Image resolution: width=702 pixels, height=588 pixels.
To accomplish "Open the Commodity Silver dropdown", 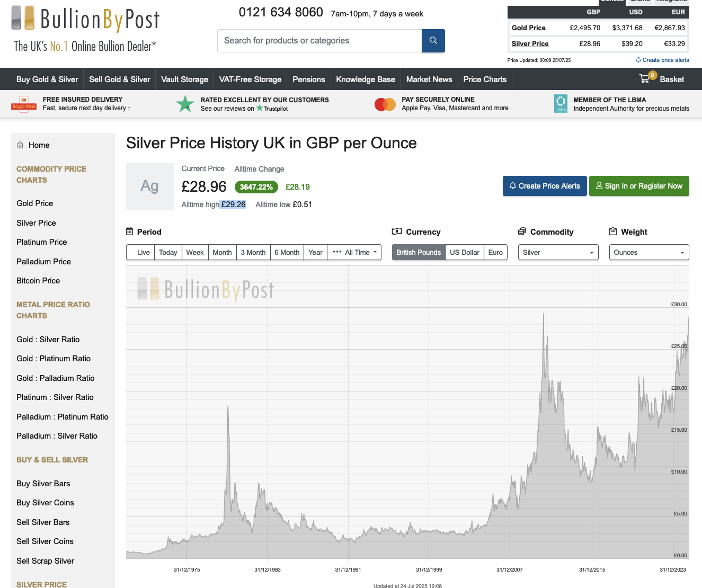I will coord(558,252).
